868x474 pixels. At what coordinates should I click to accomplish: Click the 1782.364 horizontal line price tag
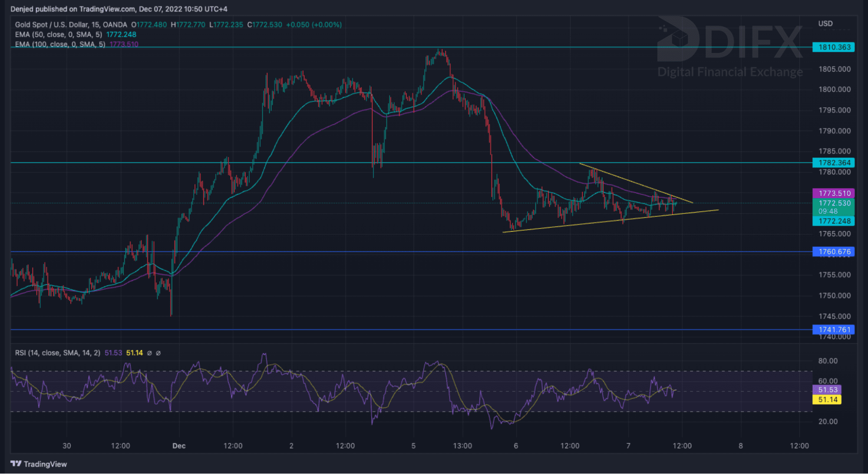[833, 162]
